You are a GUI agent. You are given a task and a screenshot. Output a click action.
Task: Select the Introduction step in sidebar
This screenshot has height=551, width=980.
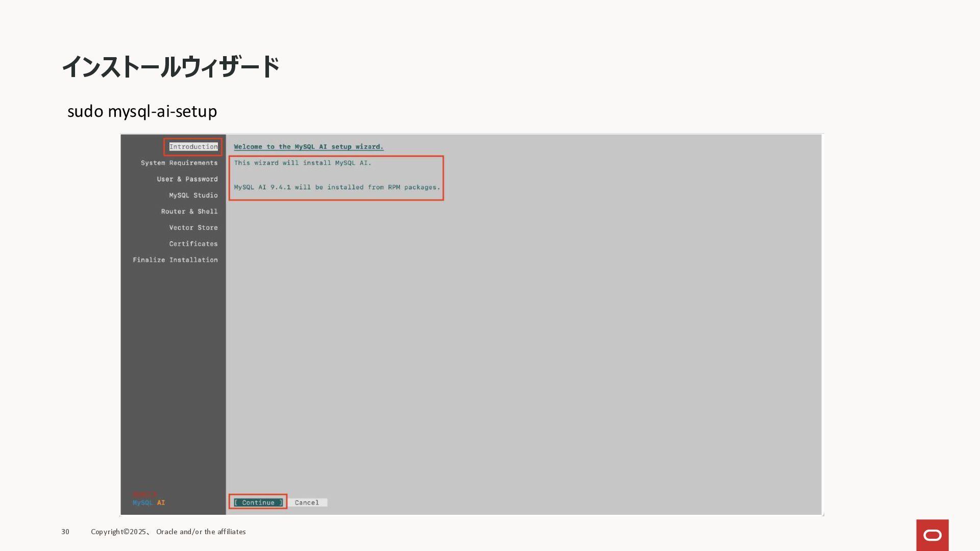click(x=193, y=147)
